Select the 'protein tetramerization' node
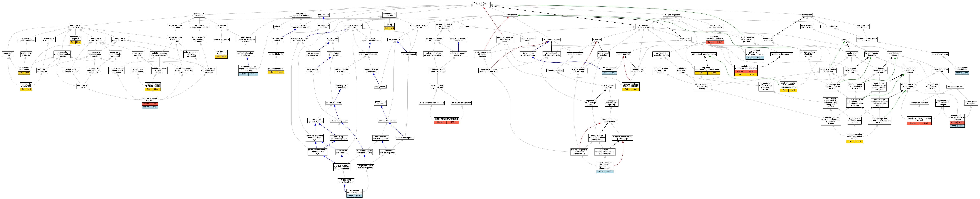This screenshot has width=980, height=199. [x=461, y=103]
